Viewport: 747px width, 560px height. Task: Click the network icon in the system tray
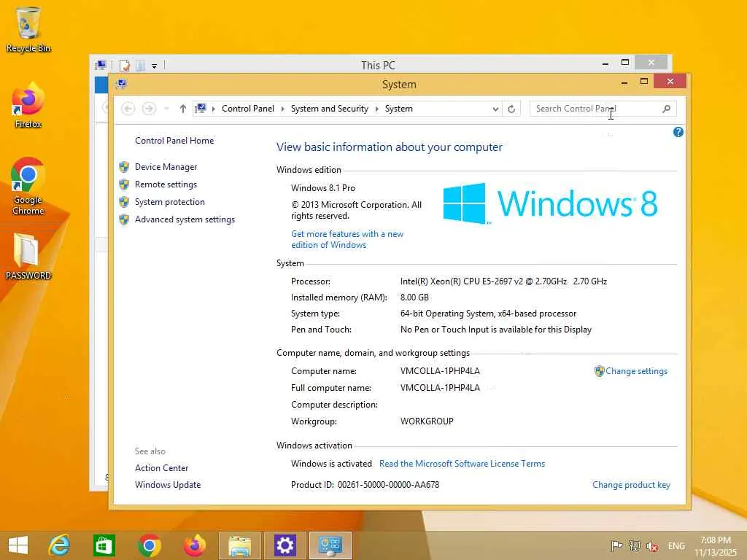coord(634,545)
